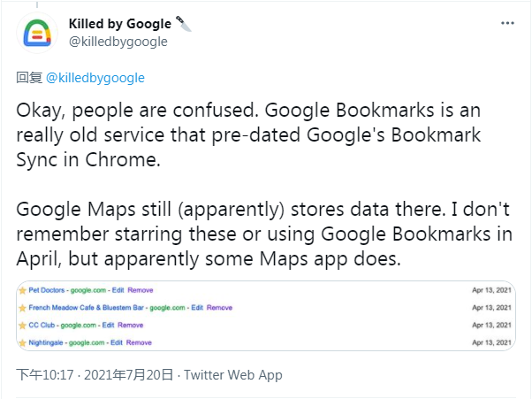This screenshot has height=399, width=532.
Task: Click the star next to French Meadow Cafe
Action: [22, 307]
